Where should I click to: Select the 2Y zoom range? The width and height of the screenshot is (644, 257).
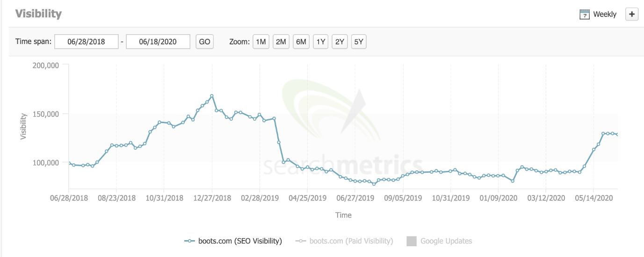tap(340, 42)
